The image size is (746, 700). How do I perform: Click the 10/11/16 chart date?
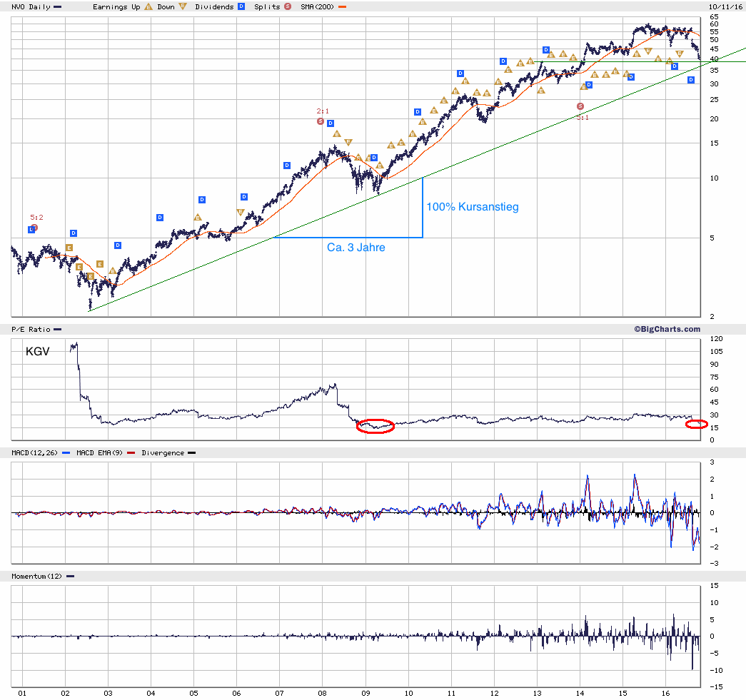pos(725,6)
